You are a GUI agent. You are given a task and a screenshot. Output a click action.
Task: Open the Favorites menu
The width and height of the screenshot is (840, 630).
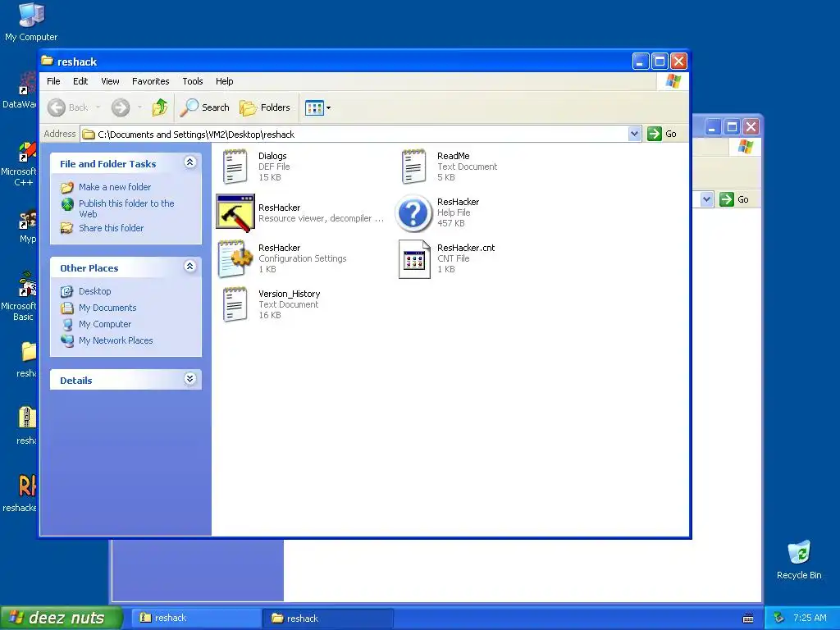(x=151, y=81)
